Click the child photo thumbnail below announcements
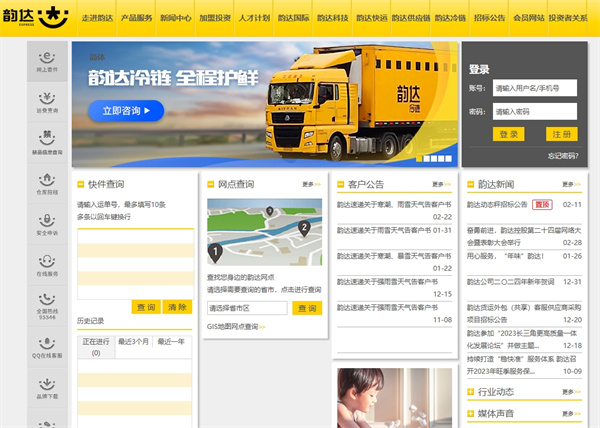 [395, 398]
